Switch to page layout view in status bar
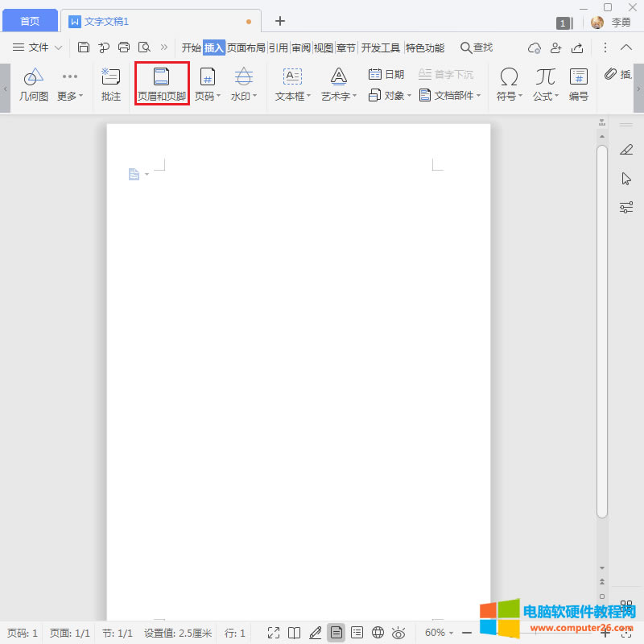The height and width of the screenshot is (644, 644). [336, 633]
